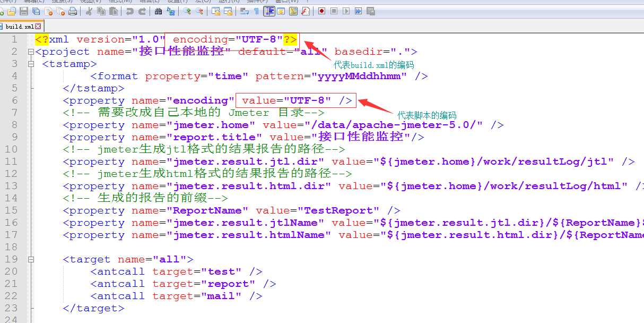Image resolution: width=644 pixels, height=323 pixels.
Task: Close the build.xml tab
Action: [x=38, y=26]
